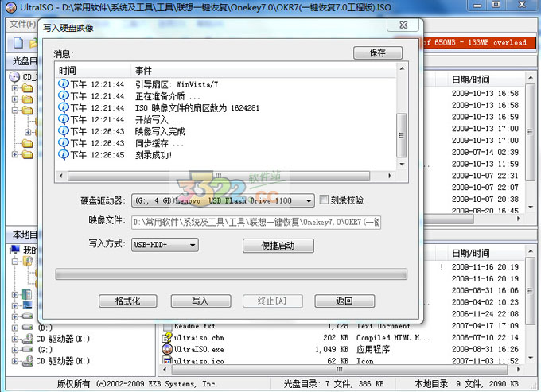Click message list scroll-down arrow
Screen dimensions: 541x392
click(402, 164)
